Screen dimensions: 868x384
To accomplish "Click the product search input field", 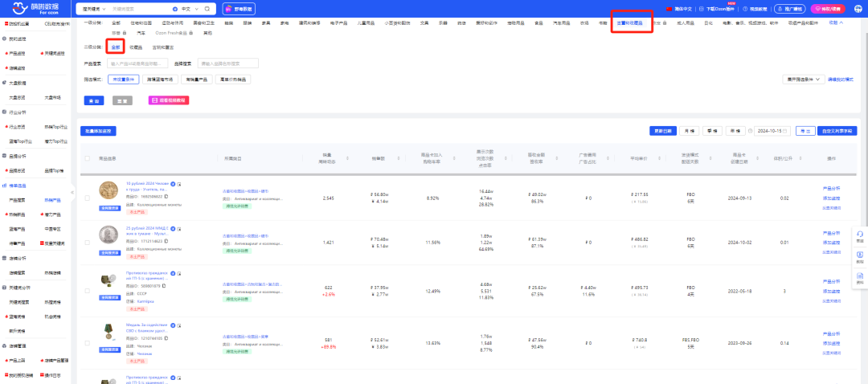I will [x=136, y=63].
